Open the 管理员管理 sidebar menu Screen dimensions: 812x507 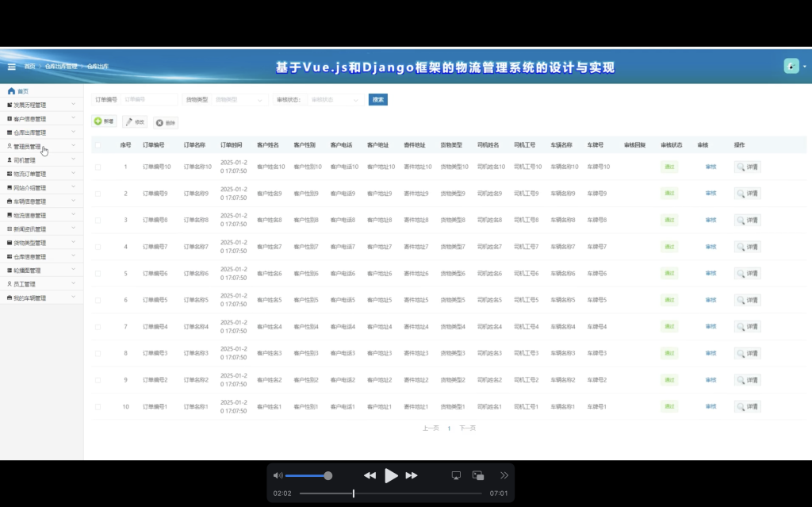tap(41, 146)
